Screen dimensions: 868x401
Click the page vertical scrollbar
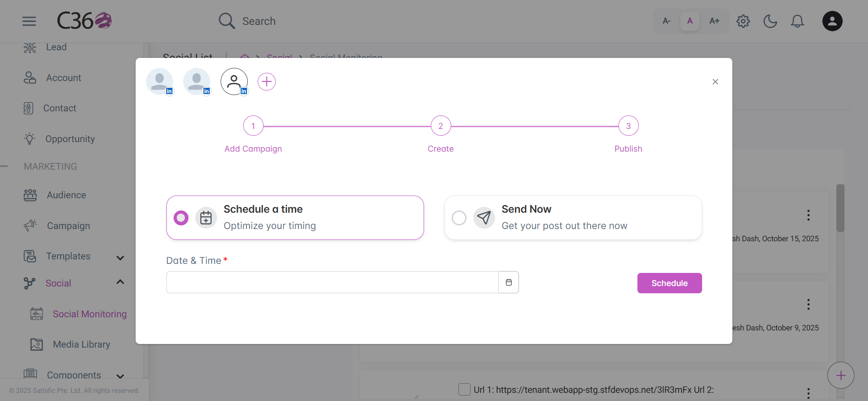tap(840, 208)
